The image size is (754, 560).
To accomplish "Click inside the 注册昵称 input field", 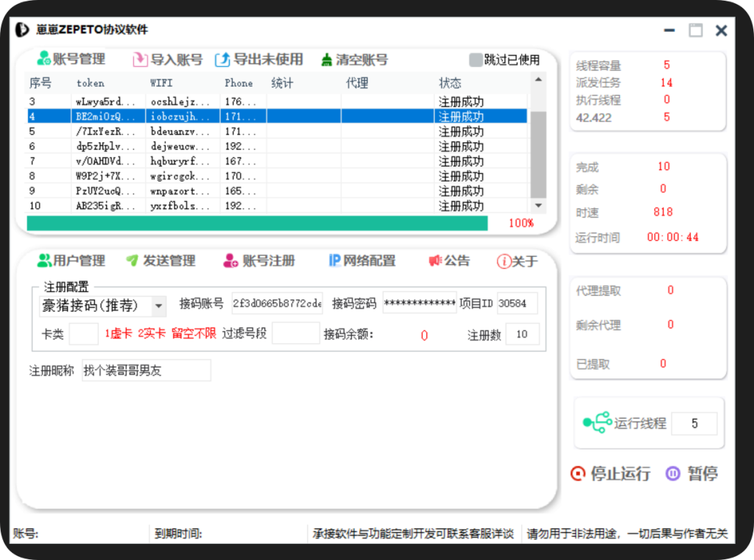I will [147, 370].
